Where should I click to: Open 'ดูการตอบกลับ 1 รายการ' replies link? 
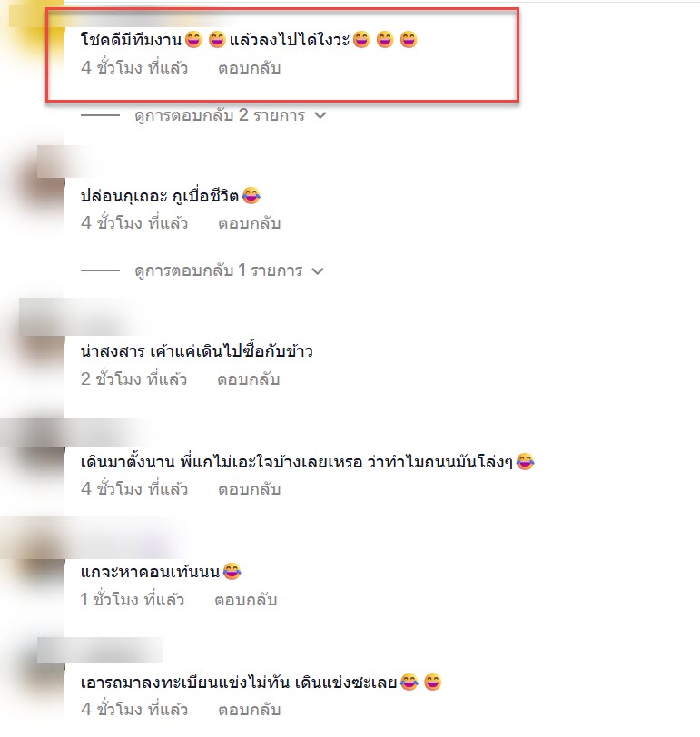(x=218, y=270)
